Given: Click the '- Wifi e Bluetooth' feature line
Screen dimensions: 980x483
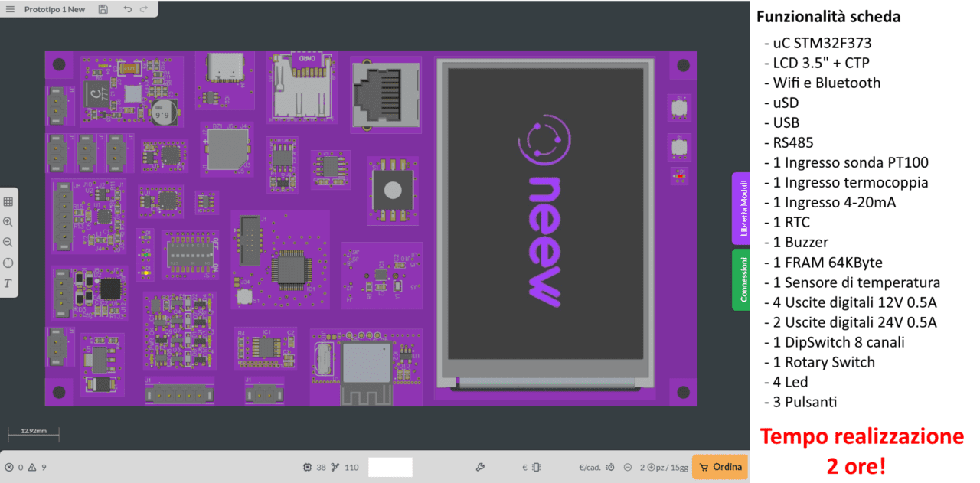Looking at the screenshot, I should (822, 83).
